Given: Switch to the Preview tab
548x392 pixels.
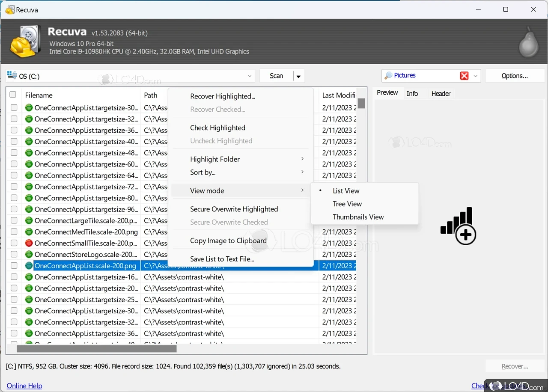Looking at the screenshot, I should click(387, 92).
